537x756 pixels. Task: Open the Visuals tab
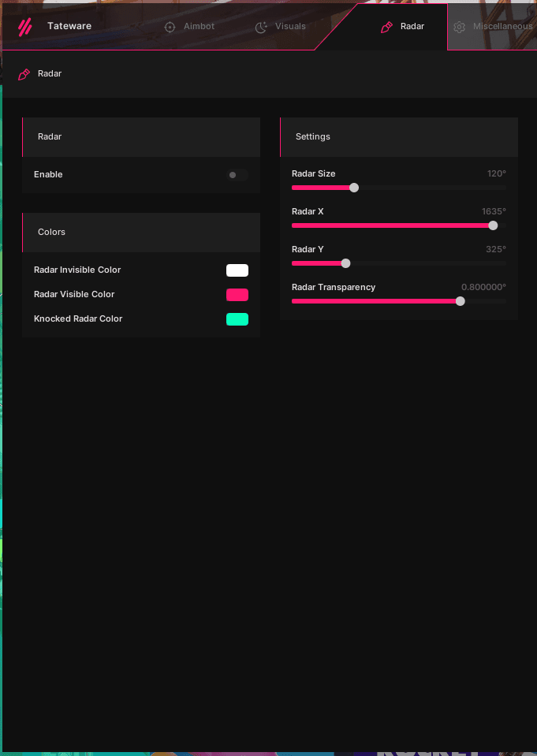280,27
